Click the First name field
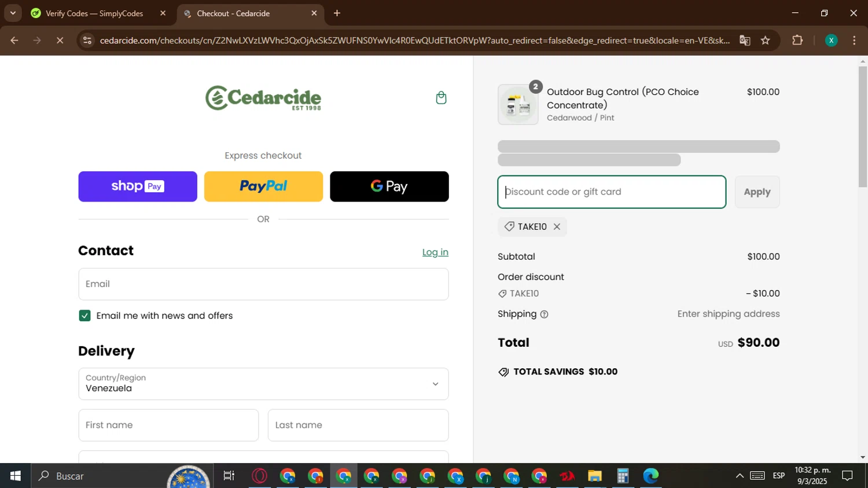Viewport: 868px width, 488px height. point(168,425)
